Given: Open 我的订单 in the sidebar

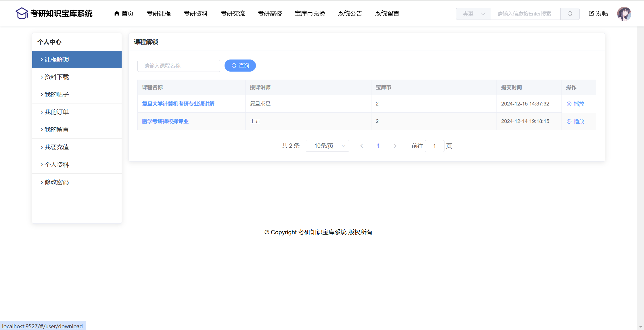Looking at the screenshot, I should 57,112.
